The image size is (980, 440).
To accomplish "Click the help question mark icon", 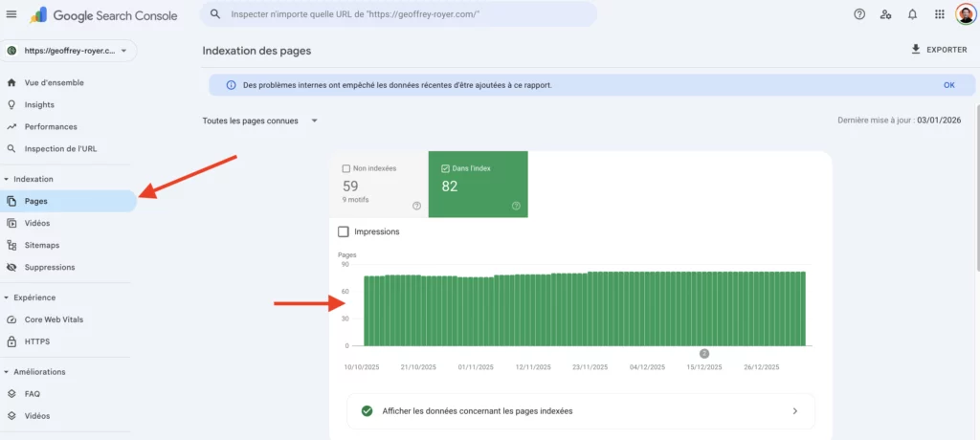I will (859, 14).
